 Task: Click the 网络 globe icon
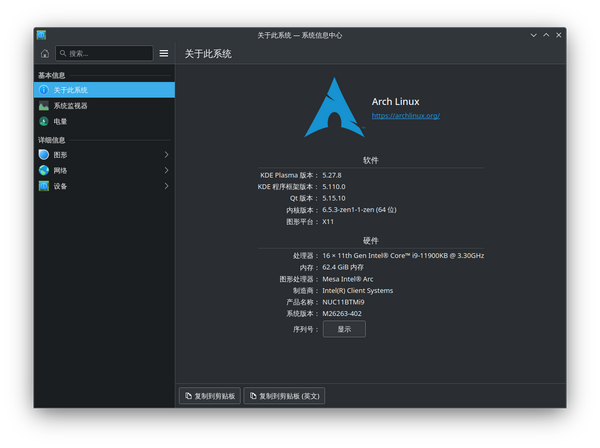[44, 170]
